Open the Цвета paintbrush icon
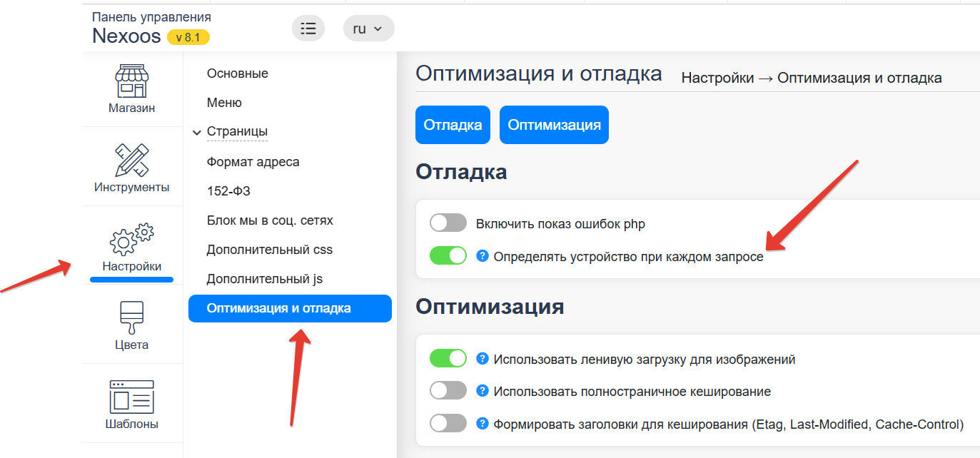Image resolution: width=980 pixels, height=458 pixels. 131,317
